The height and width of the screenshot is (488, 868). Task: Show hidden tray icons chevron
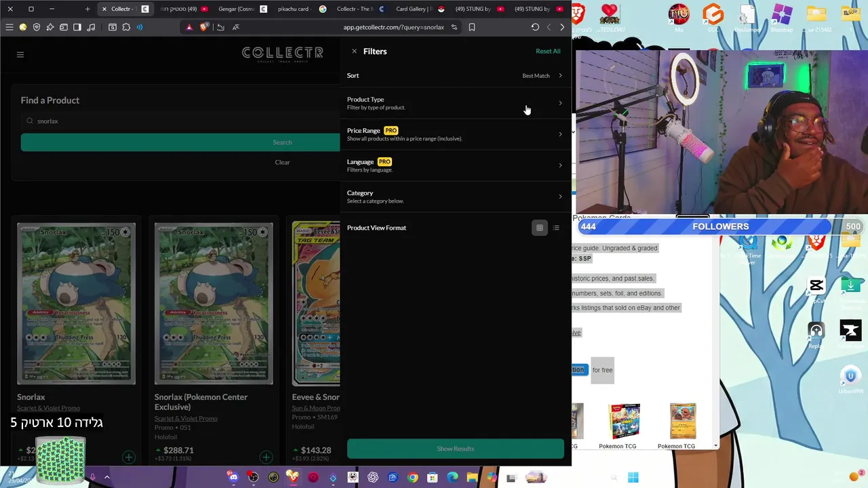click(106, 477)
